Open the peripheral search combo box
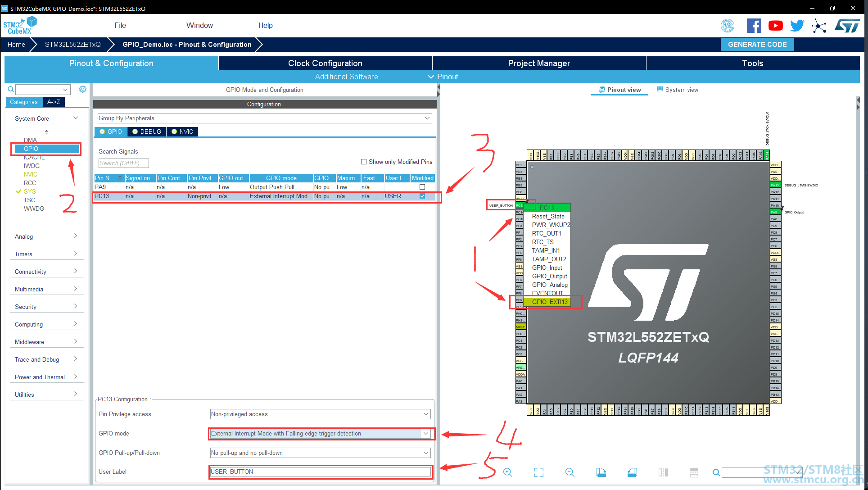 coord(43,89)
